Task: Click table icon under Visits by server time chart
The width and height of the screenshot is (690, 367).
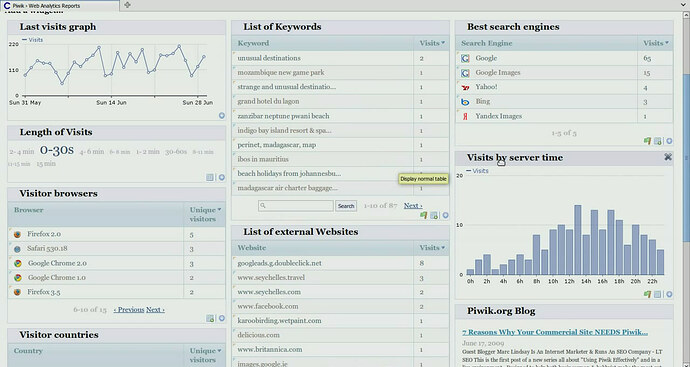Action: click(x=657, y=294)
